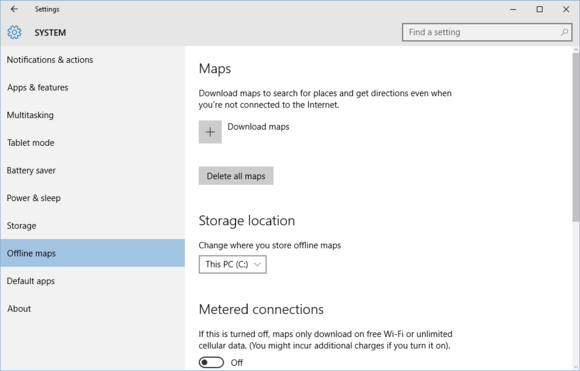This screenshot has width=580, height=371.
Task: Open Notifications & actions settings
Action: 92,60
